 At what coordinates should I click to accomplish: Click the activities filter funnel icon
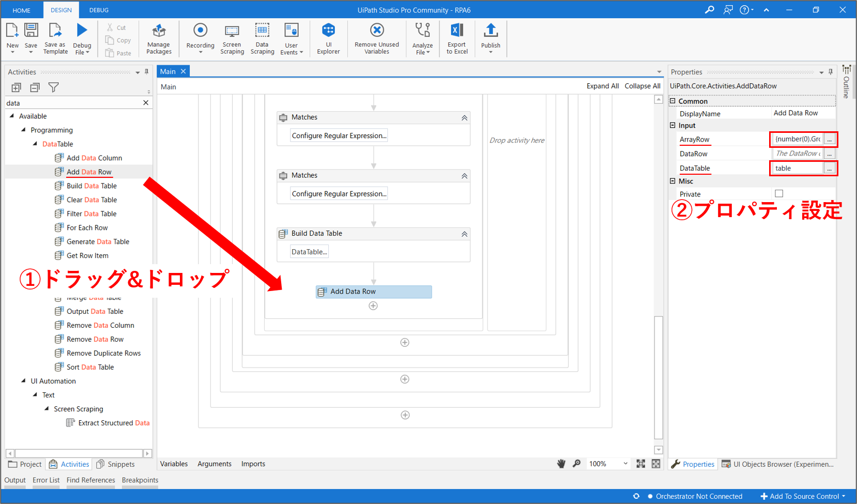[x=53, y=87]
